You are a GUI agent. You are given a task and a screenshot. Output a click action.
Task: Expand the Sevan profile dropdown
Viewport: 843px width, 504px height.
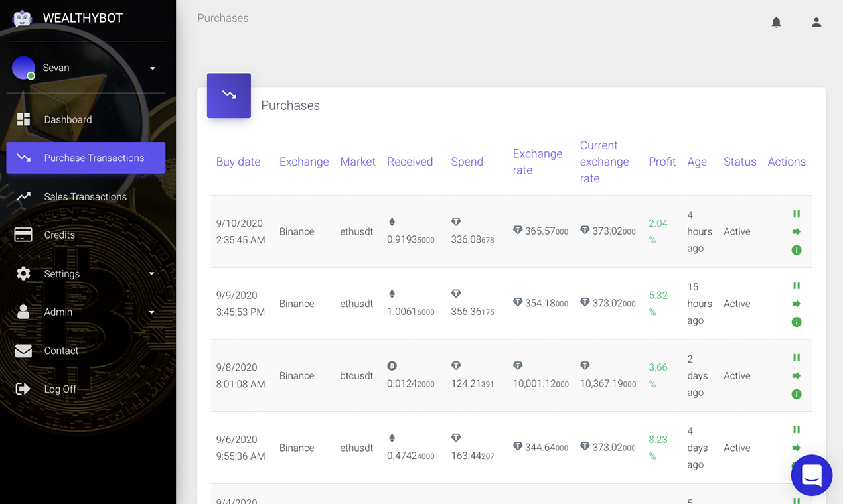(x=152, y=68)
